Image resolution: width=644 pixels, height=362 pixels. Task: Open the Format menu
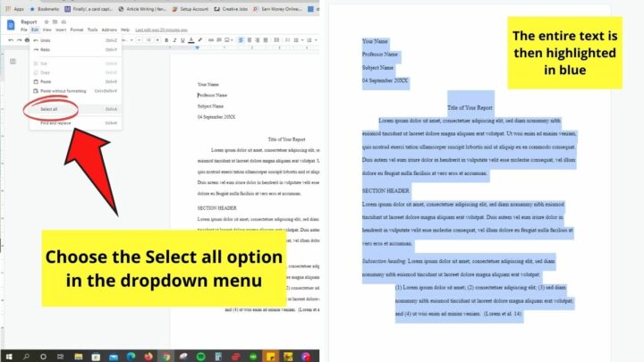pos(77,30)
